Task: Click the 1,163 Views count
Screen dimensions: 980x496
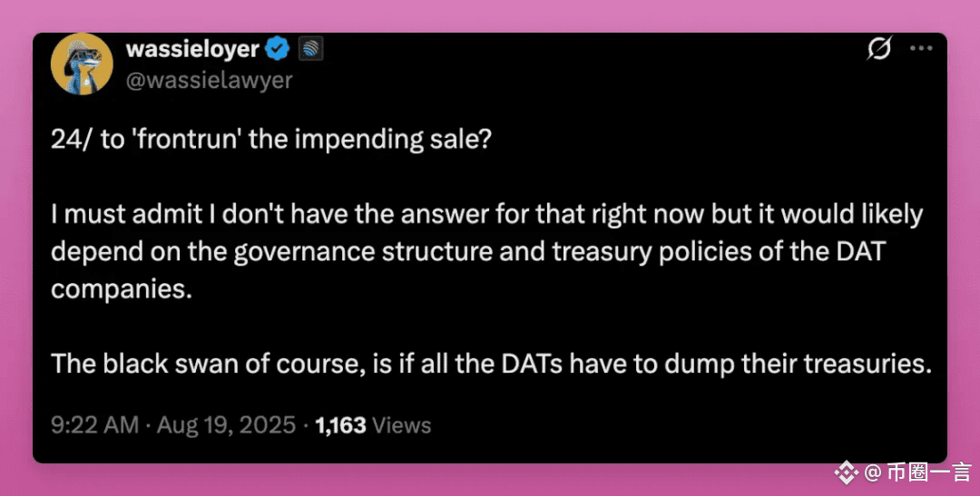Action: 373,425
